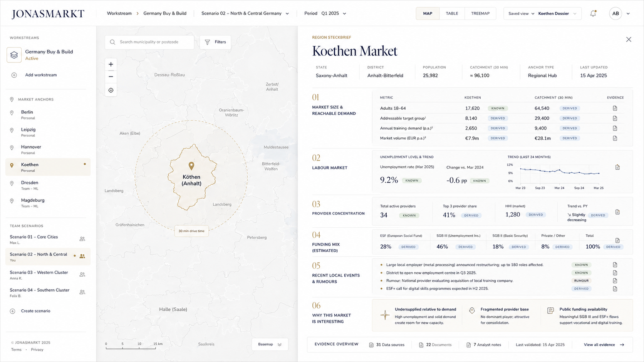Zoom out on the map
This screenshot has width=644, height=362.
click(x=111, y=77)
